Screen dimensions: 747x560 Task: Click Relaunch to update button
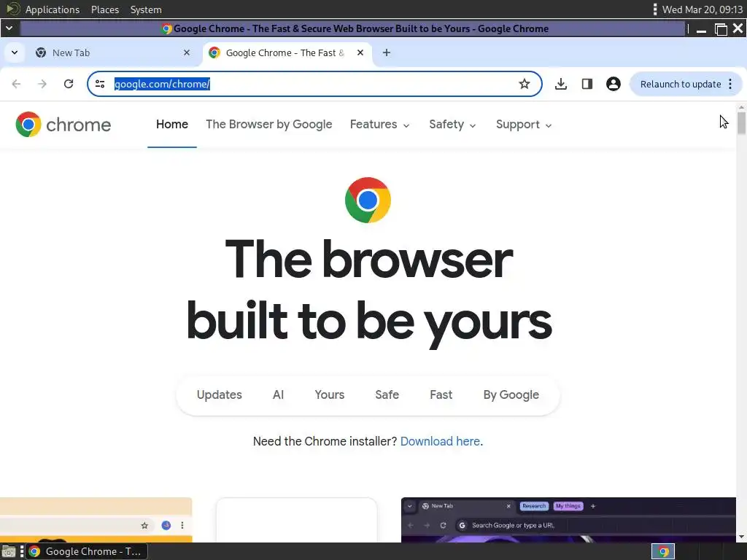[681, 85]
